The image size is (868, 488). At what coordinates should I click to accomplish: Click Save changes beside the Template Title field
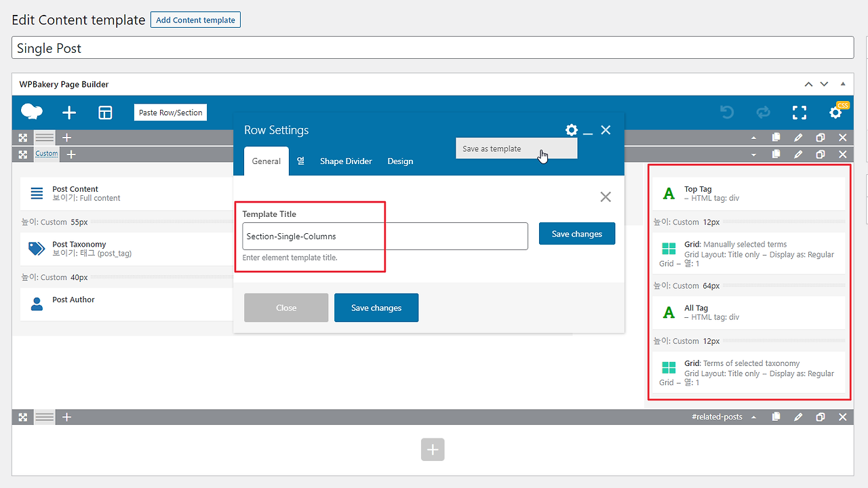(x=577, y=234)
